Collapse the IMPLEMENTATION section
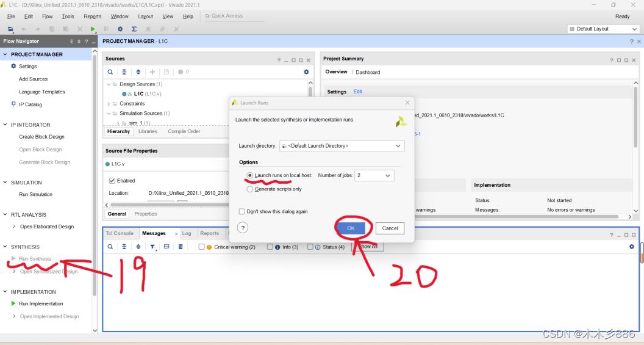644x345 pixels. (5, 291)
